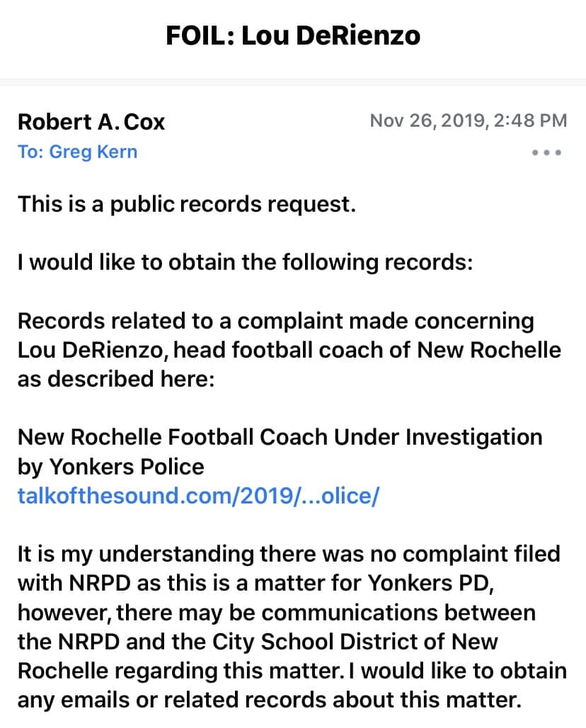Click the 'To:' label before the recipient
Screen dimensions: 586x728
[x=30, y=152]
